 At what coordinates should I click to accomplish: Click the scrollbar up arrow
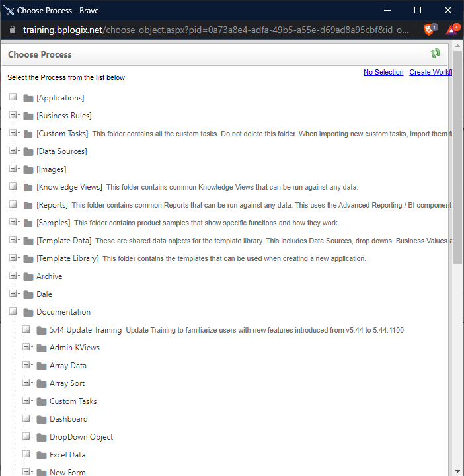pos(457,46)
